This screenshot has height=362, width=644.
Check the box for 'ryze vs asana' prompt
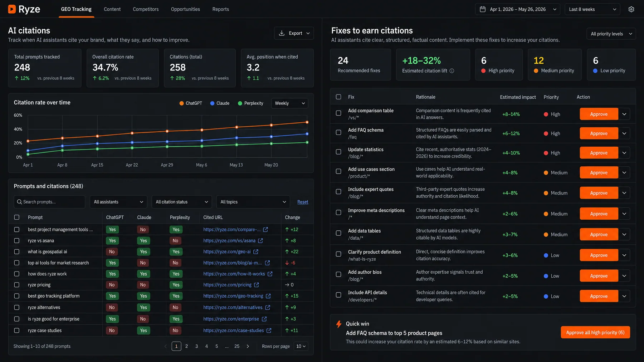[17, 241]
